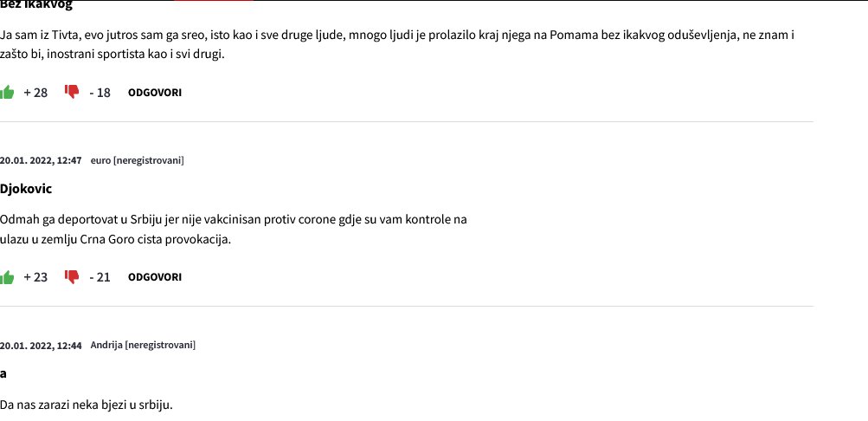Viewport: 868px width, 421px height.
Task: Click Andrija's comment title "a"
Action: pyautogui.click(x=3, y=374)
